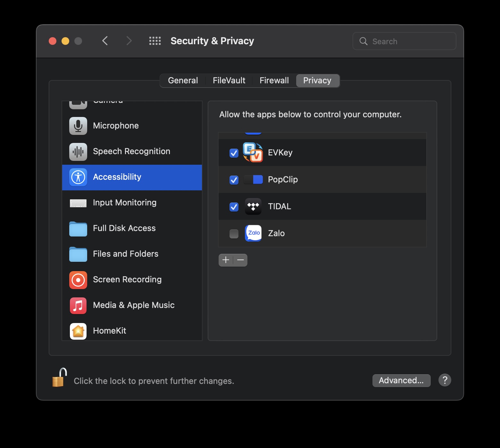Click the PopClip app icon
Viewport: 500px width, 448px height.
[253, 179]
